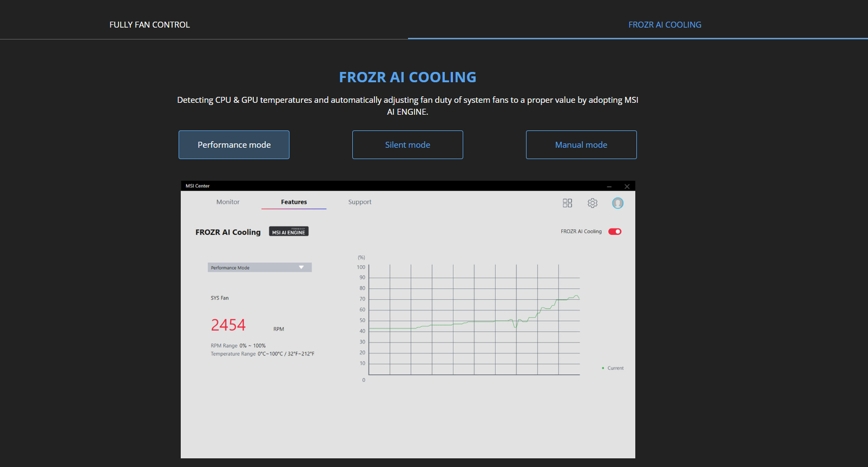Open the four-squares apps grid icon
The width and height of the screenshot is (868, 467).
click(567, 203)
